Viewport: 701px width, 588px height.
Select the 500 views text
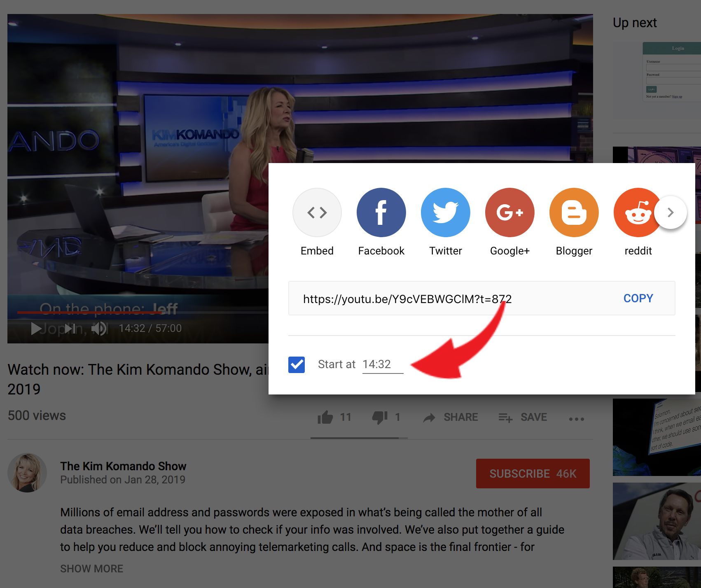37,415
